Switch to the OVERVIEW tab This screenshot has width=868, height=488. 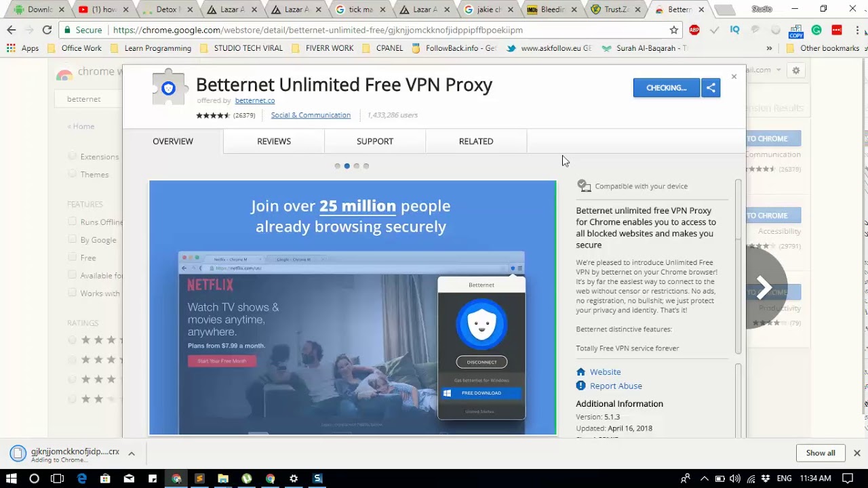coord(173,141)
